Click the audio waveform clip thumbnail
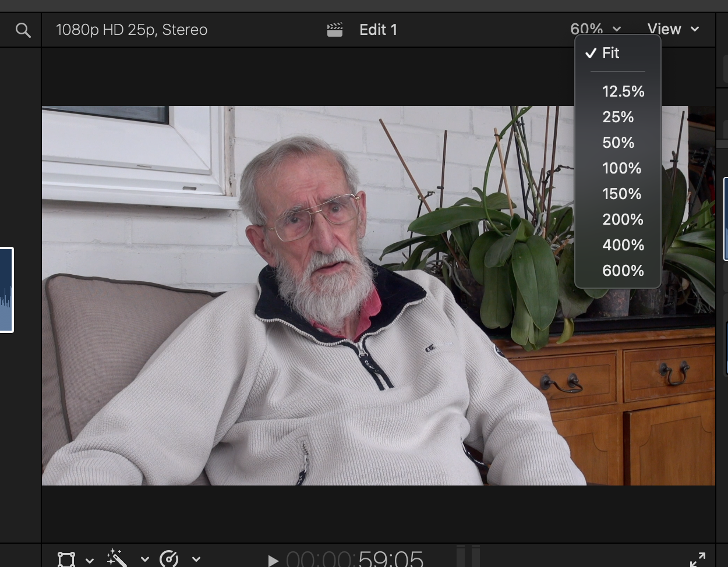The height and width of the screenshot is (567, 728). [x=6, y=290]
